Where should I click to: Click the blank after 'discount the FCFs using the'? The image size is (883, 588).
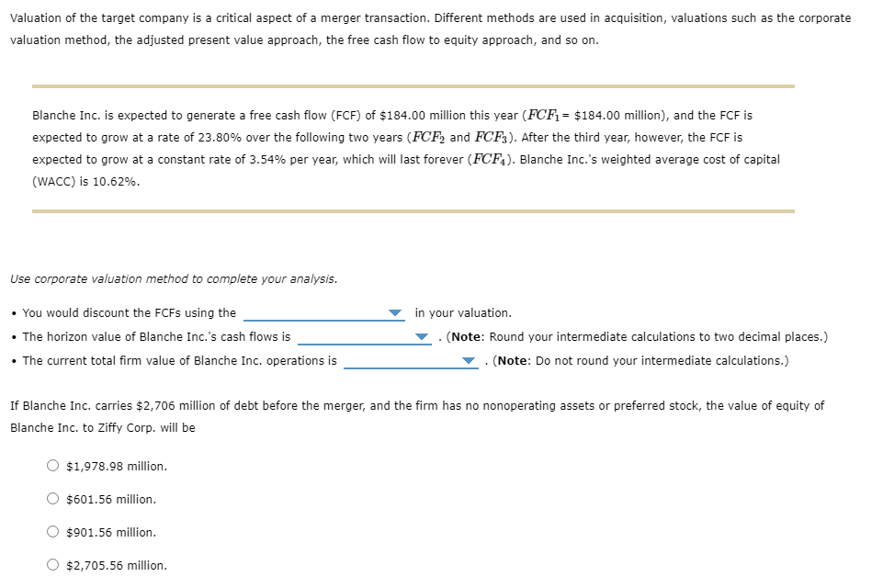(322, 312)
